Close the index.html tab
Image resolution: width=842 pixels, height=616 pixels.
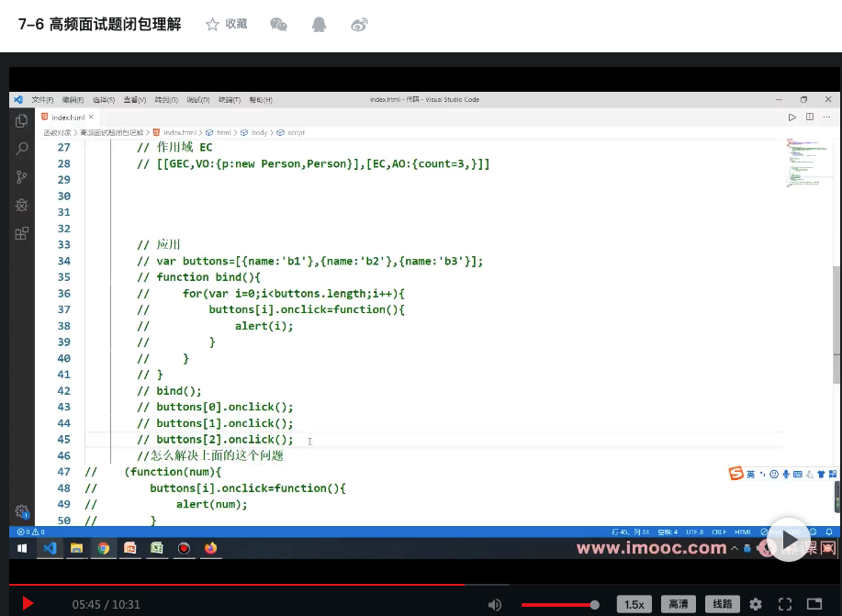(x=91, y=118)
